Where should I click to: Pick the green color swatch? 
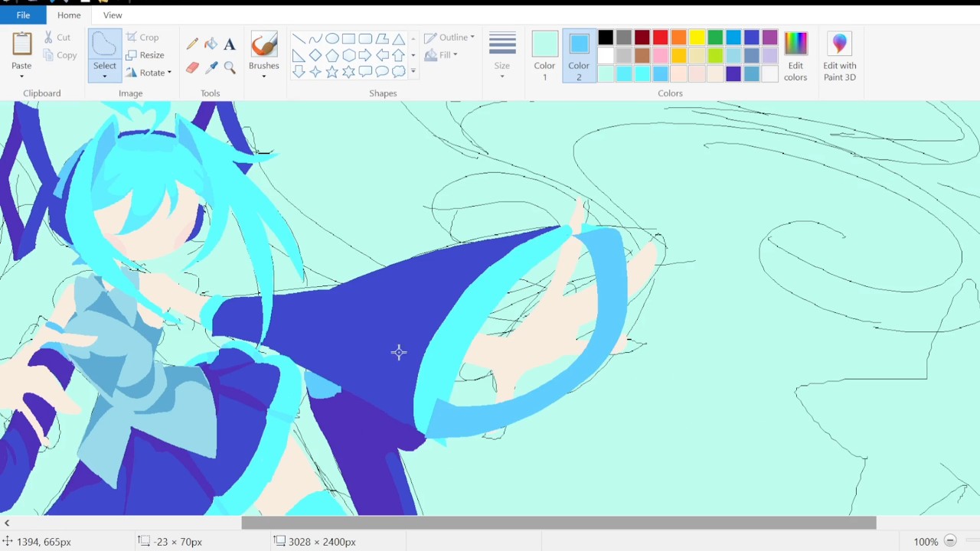click(x=715, y=37)
